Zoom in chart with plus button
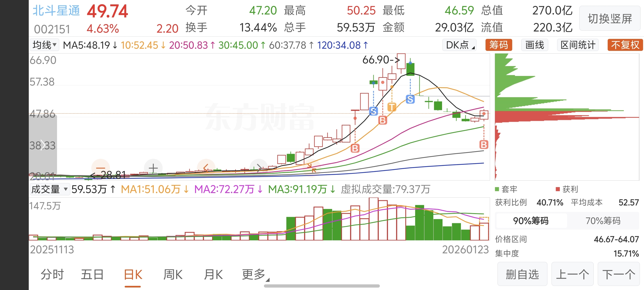644x290 pixels. 153,168
